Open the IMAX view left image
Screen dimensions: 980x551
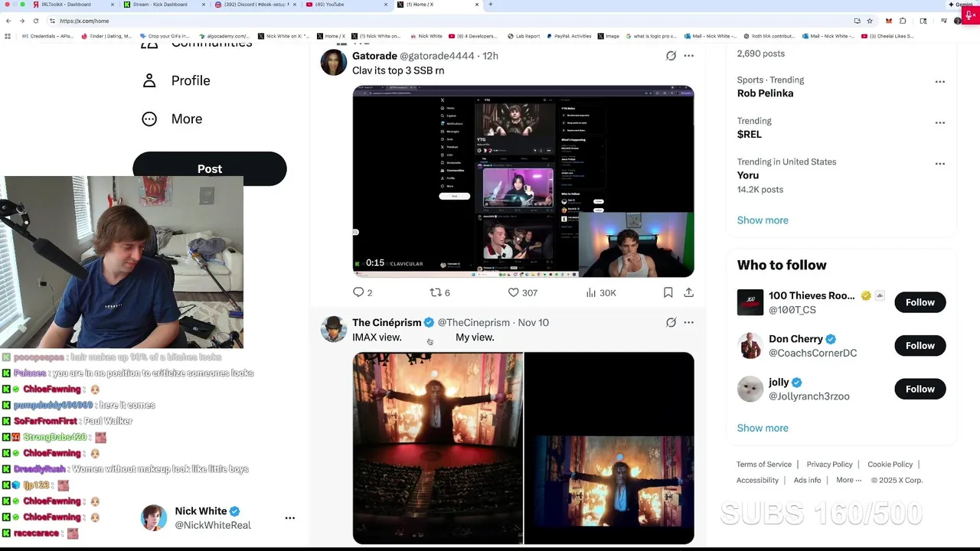tap(438, 448)
